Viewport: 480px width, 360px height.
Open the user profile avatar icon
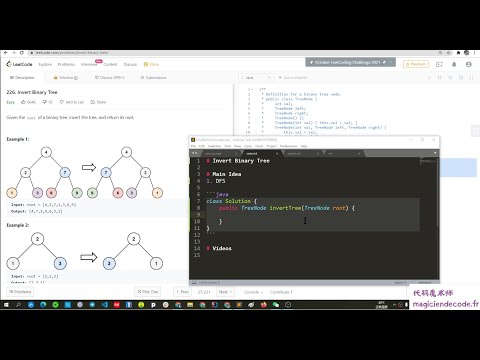[469, 64]
